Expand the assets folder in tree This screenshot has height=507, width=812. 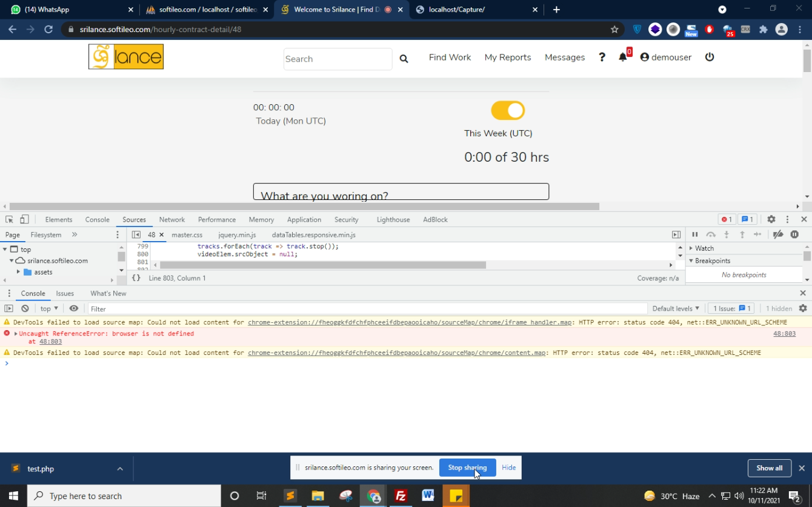pyautogui.click(x=19, y=272)
